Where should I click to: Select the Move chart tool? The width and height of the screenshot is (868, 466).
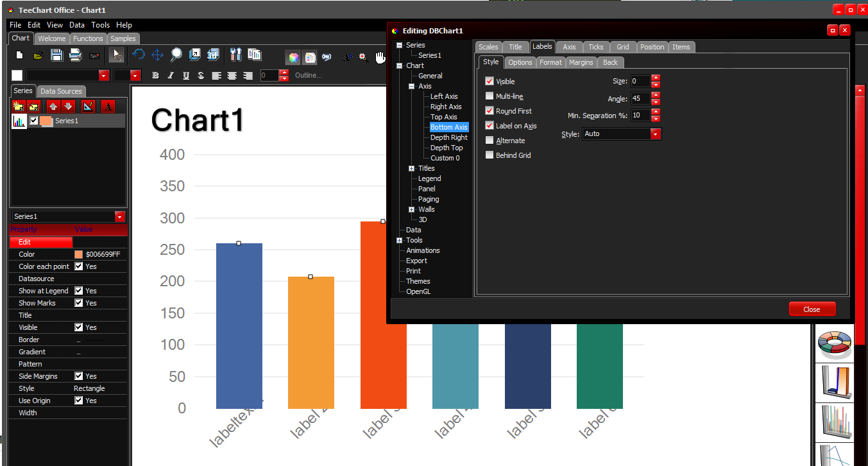157,55
